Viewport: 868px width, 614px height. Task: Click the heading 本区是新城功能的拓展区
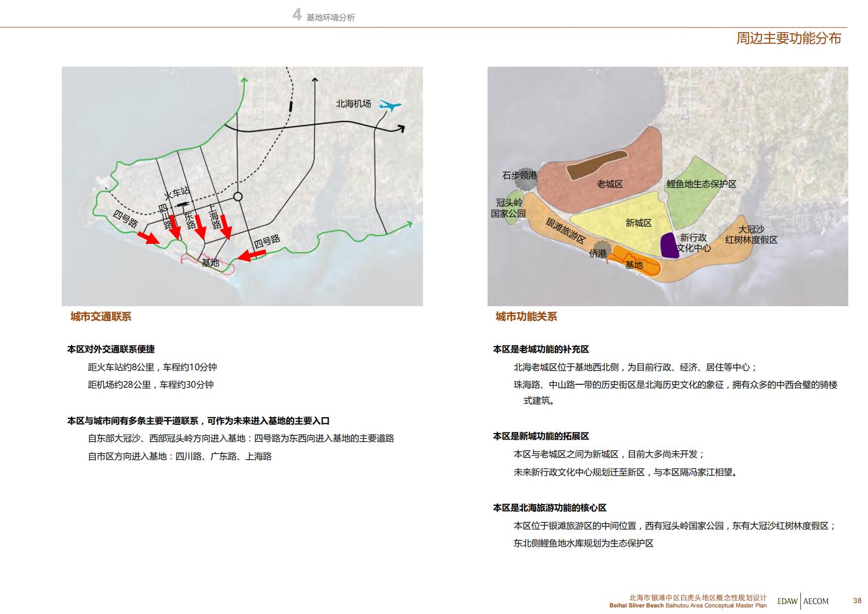541,436
